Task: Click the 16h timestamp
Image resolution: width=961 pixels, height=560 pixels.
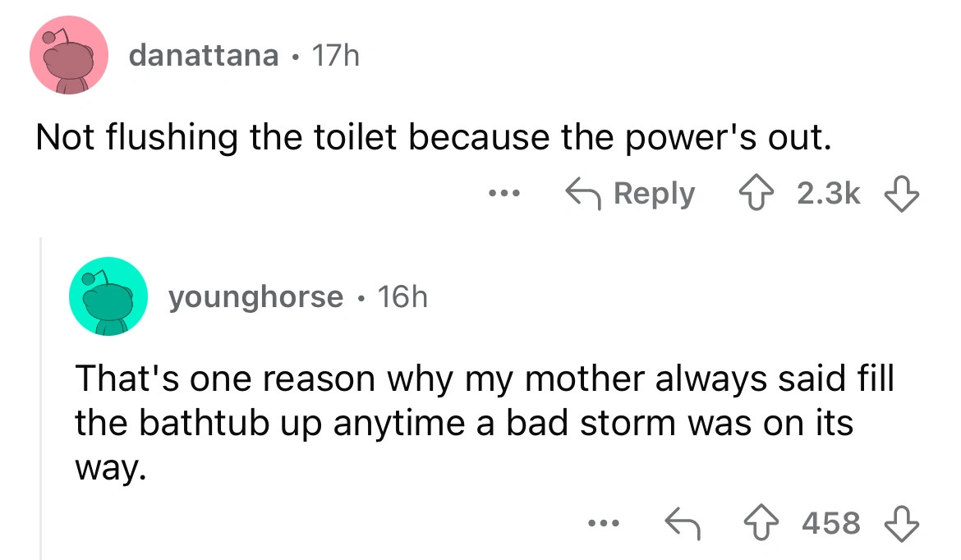Action: 401,296
